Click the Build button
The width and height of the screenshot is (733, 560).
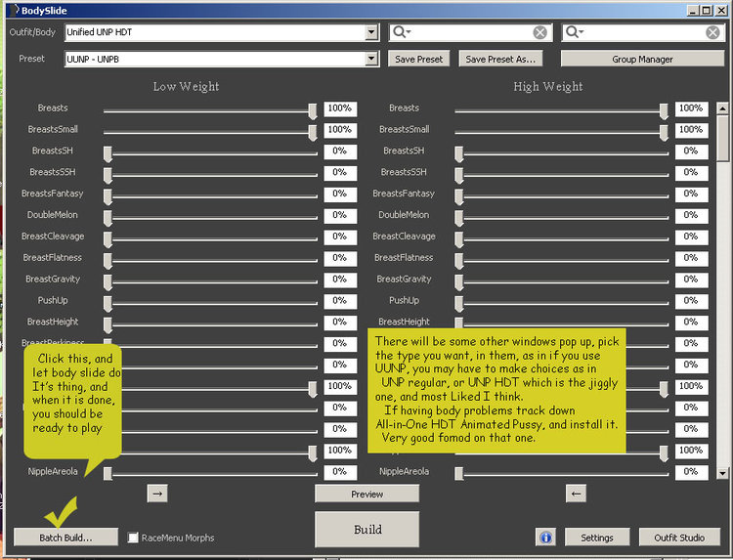(x=366, y=529)
